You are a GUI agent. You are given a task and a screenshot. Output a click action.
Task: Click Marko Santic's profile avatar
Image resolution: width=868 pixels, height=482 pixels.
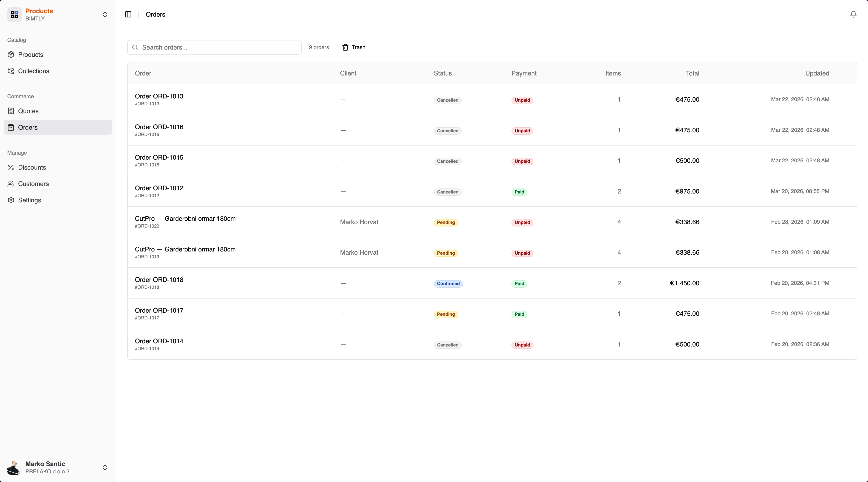(13, 467)
